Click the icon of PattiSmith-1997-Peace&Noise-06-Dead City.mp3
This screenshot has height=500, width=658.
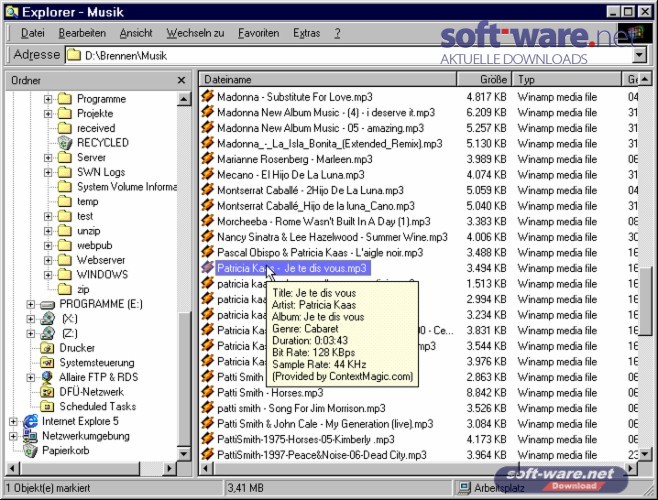pos(207,455)
